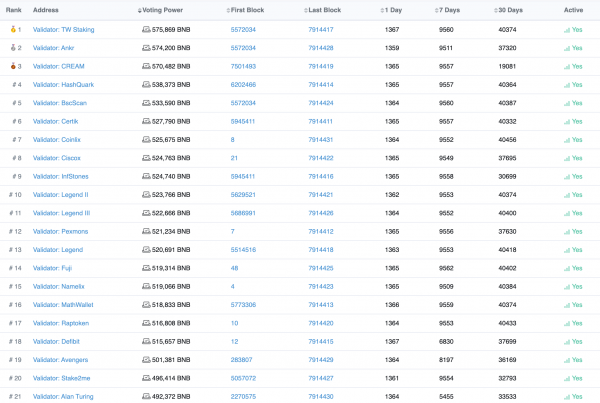Open Validator: Namelix address link

(x=59, y=287)
